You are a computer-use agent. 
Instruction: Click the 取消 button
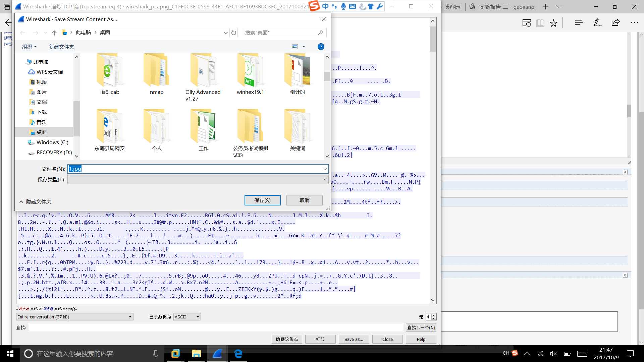304,200
